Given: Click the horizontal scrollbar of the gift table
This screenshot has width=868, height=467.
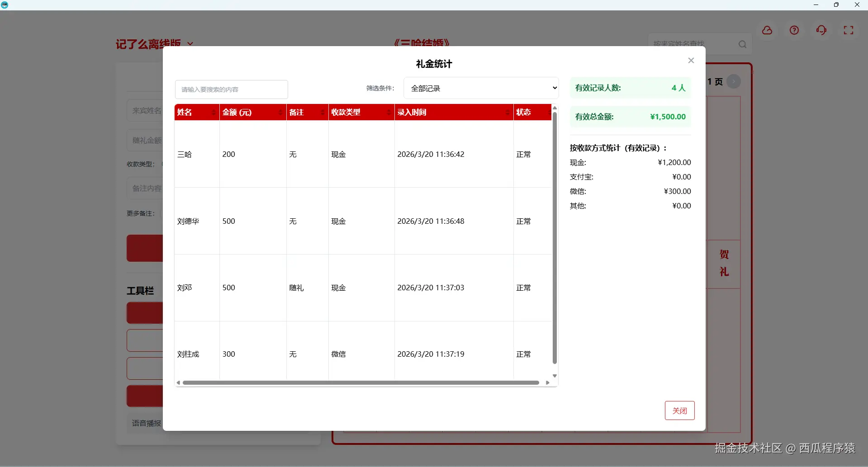Looking at the screenshot, I should tap(361, 383).
